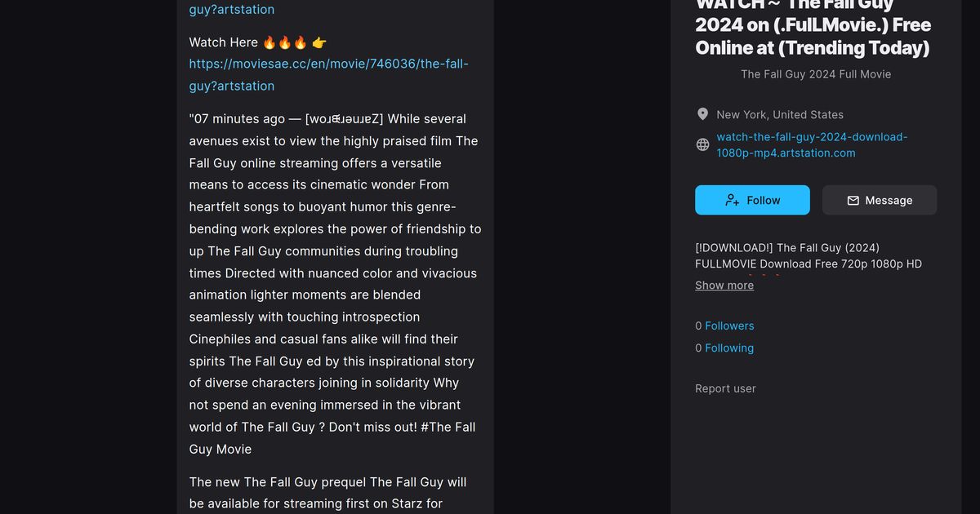Click The Fall Guy 2024 Full Movie subtitle
The image size is (980, 514).
pos(816,73)
